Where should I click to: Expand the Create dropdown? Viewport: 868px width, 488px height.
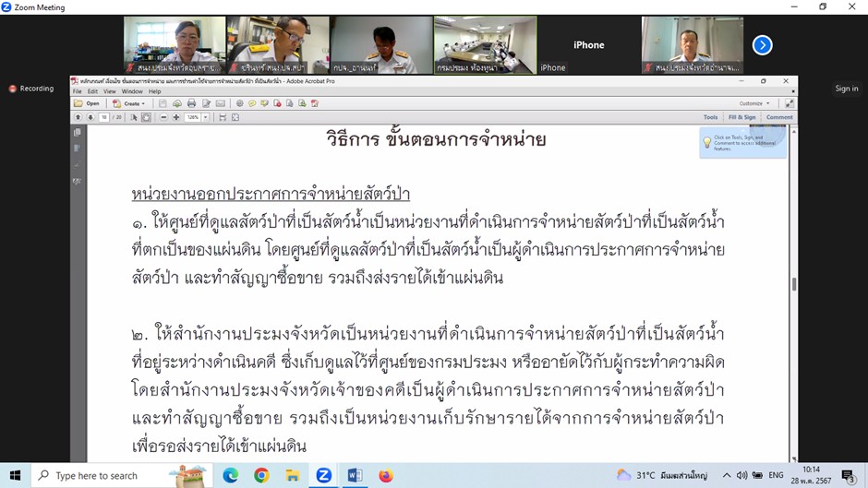pyautogui.click(x=128, y=104)
